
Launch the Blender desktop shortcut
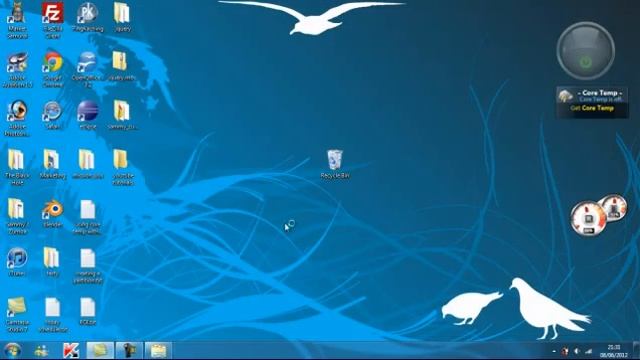point(52,213)
